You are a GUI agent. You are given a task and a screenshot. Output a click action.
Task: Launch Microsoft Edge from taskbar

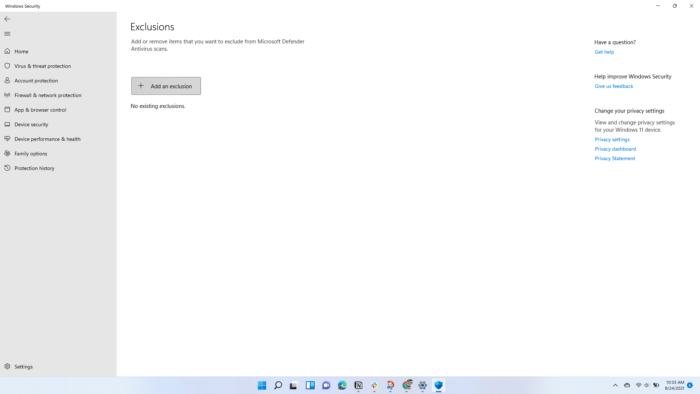[x=342, y=386]
